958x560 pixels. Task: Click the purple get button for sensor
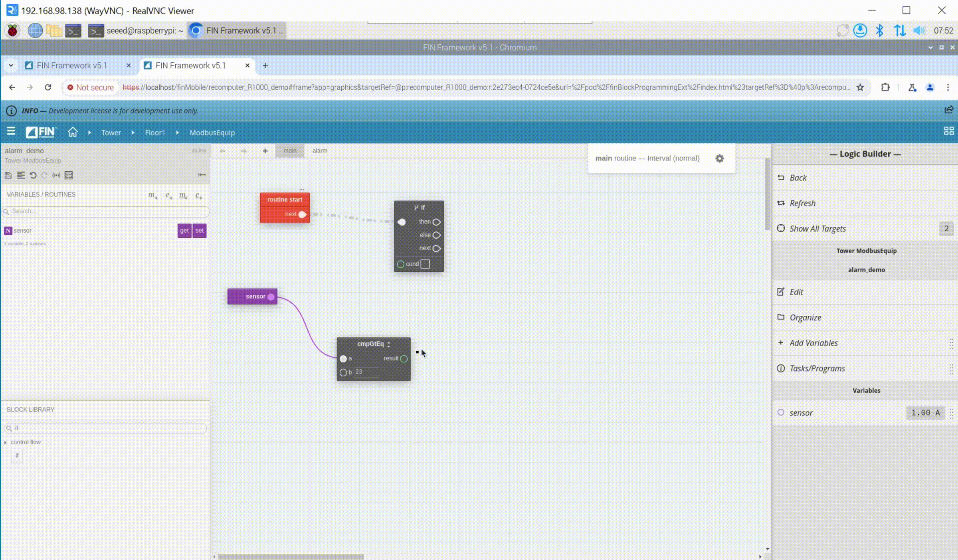point(184,231)
